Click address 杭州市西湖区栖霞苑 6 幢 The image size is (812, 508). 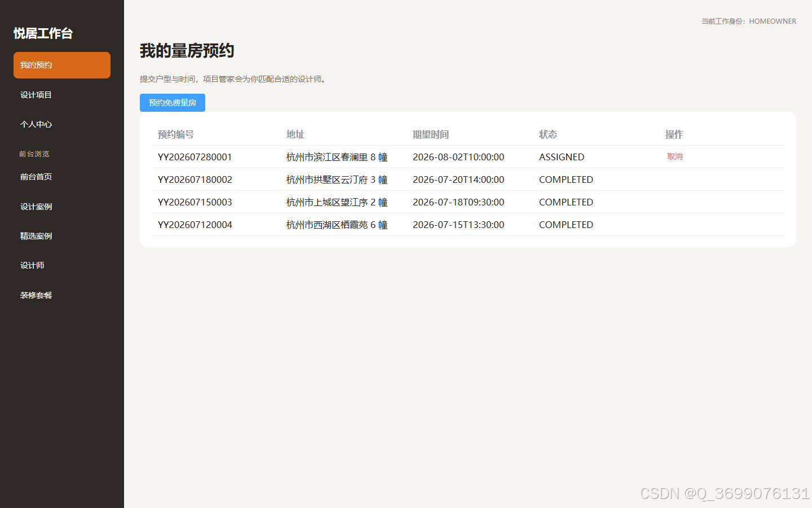pos(337,225)
